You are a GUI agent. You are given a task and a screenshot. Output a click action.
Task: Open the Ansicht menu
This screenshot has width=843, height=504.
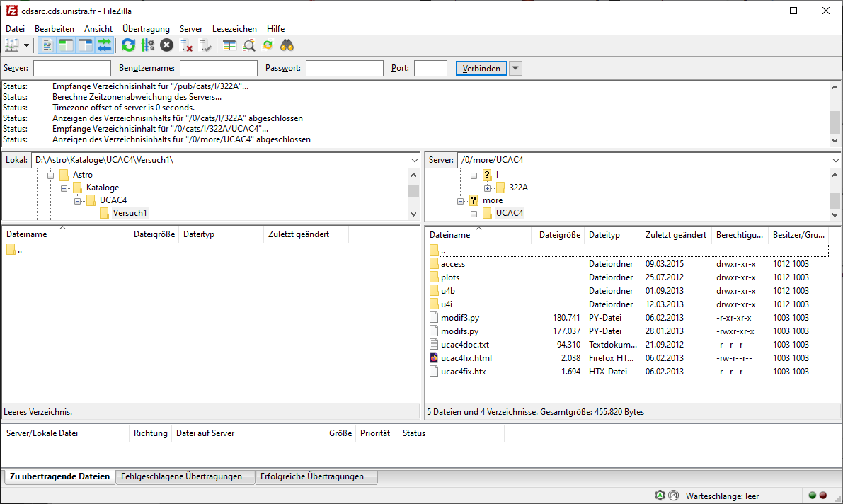98,29
